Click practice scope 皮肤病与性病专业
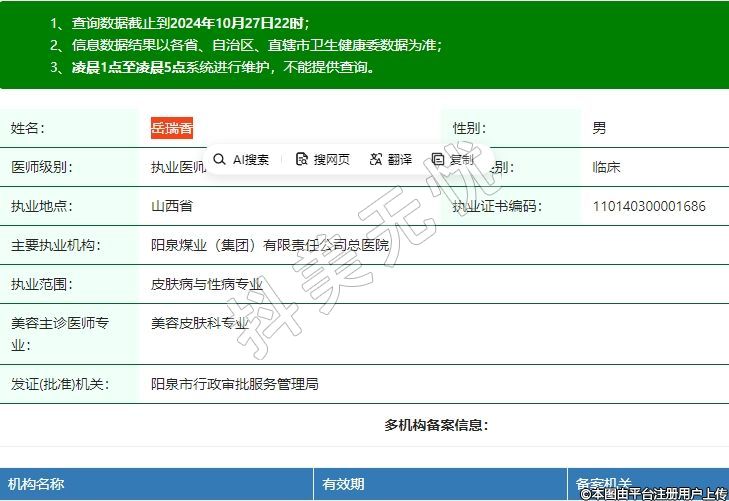This screenshot has height=501, width=729. point(207,284)
